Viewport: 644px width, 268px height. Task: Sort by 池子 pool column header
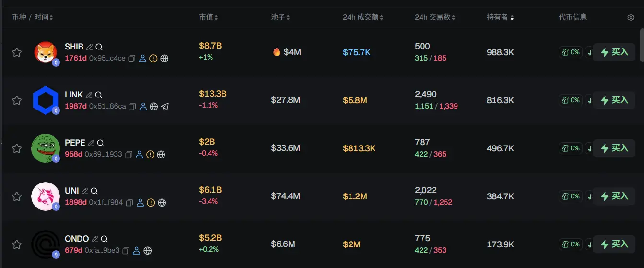click(280, 17)
